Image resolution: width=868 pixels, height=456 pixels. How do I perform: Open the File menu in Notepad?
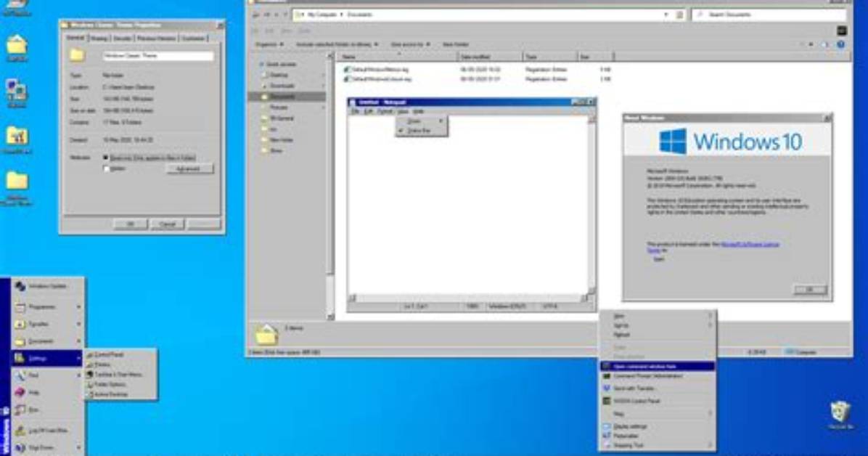click(355, 111)
